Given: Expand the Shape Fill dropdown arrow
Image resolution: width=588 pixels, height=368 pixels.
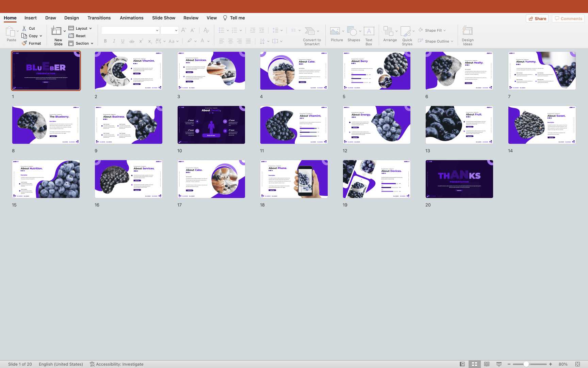Looking at the screenshot, I should pos(444,31).
